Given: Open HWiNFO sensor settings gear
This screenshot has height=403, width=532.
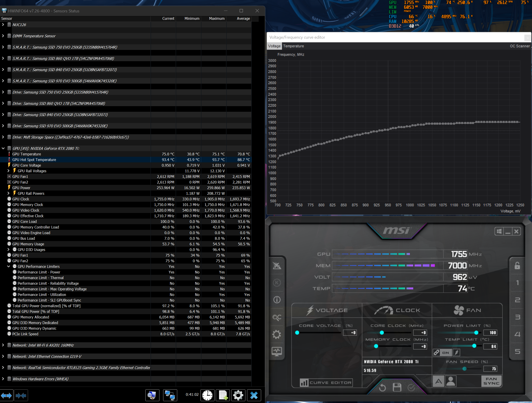Looking at the screenshot, I should [238, 395].
